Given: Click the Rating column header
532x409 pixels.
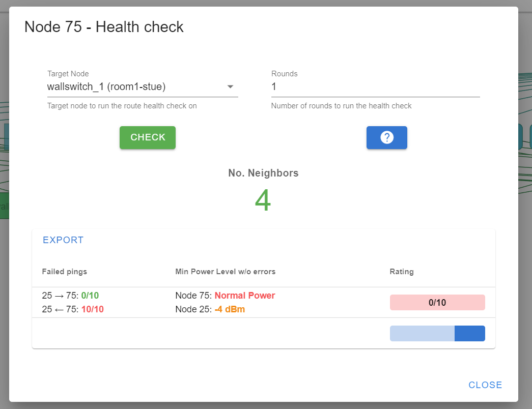Looking at the screenshot, I should [x=401, y=271].
